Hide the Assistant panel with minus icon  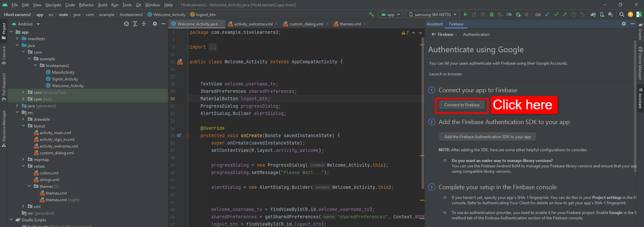pyautogui.click(x=632, y=24)
